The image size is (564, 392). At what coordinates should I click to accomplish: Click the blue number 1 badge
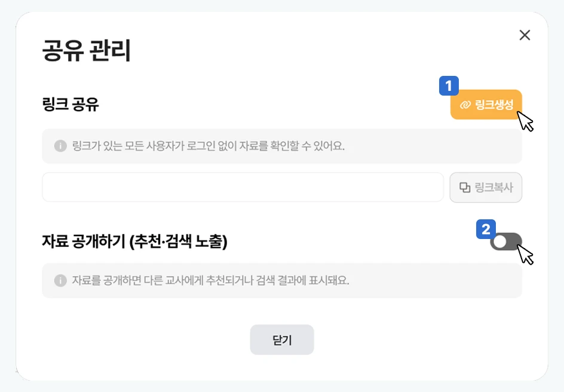(449, 86)
